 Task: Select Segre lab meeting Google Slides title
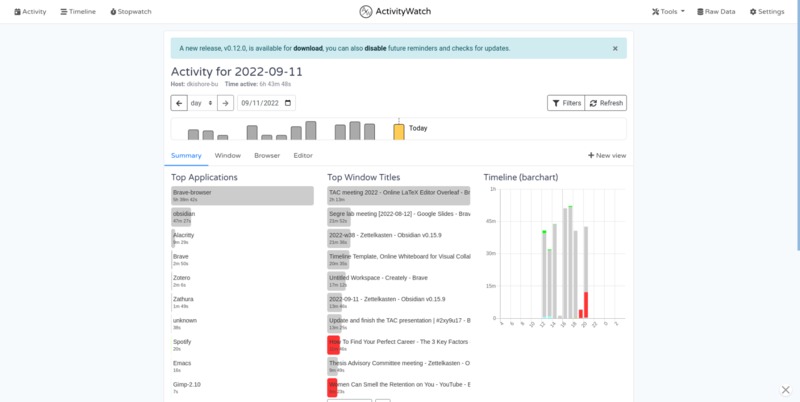[398, 217]
